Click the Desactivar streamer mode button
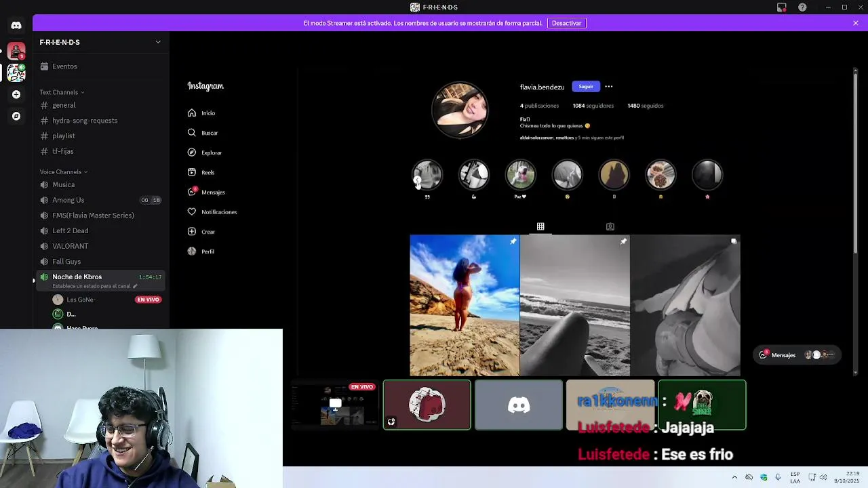This screenshot has height=488, width=868. coord(566,23)
